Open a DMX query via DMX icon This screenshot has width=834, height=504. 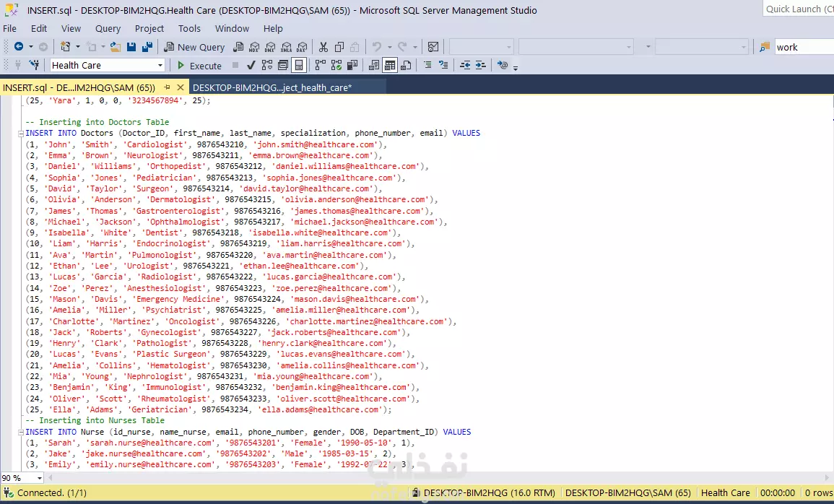pyautogui.click(x=270, y=47)
